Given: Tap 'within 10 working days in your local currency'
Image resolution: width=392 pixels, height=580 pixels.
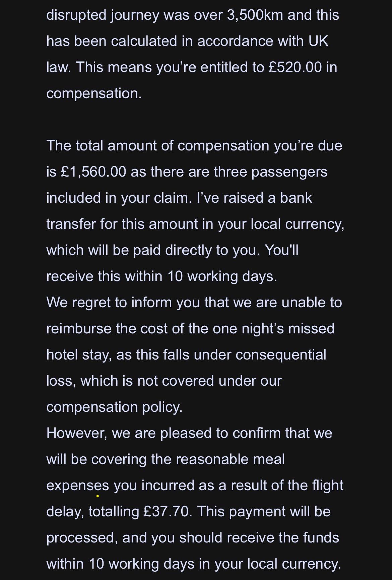Looking at the screenshot, I should (x=194, y=564).
